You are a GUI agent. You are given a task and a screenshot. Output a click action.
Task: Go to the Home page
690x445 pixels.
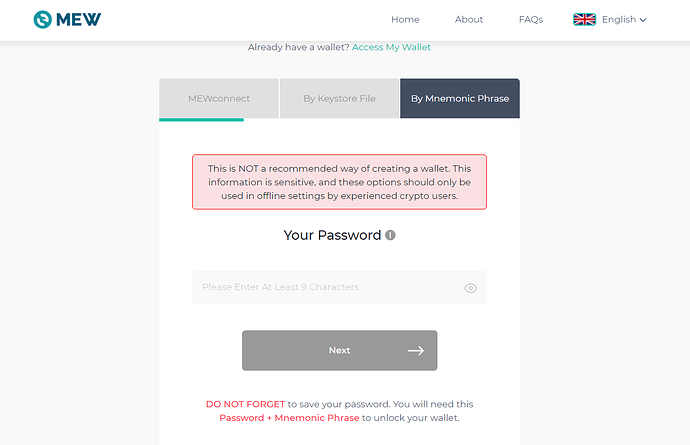[x=405, y=19]
